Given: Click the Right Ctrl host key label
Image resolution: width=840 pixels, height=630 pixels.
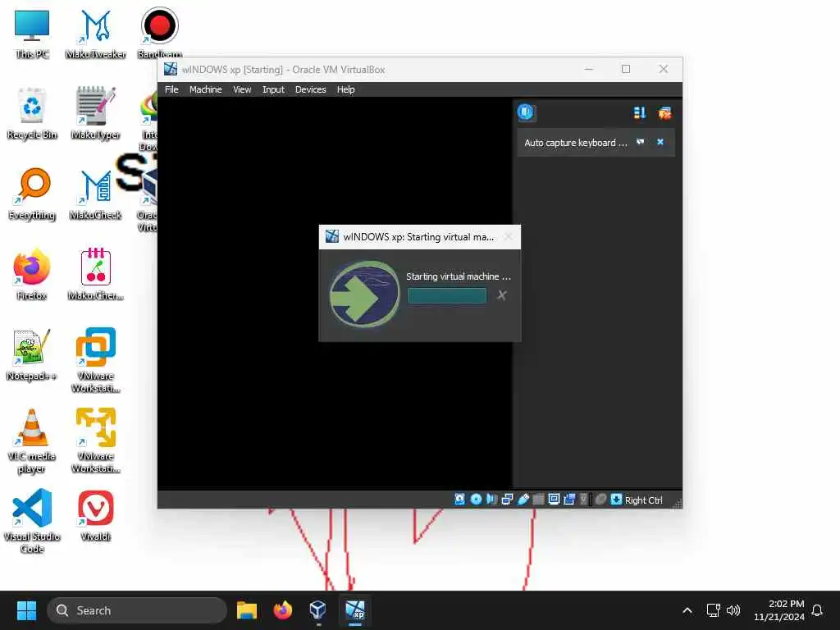Looking at the screenshot, I should 643,500.
